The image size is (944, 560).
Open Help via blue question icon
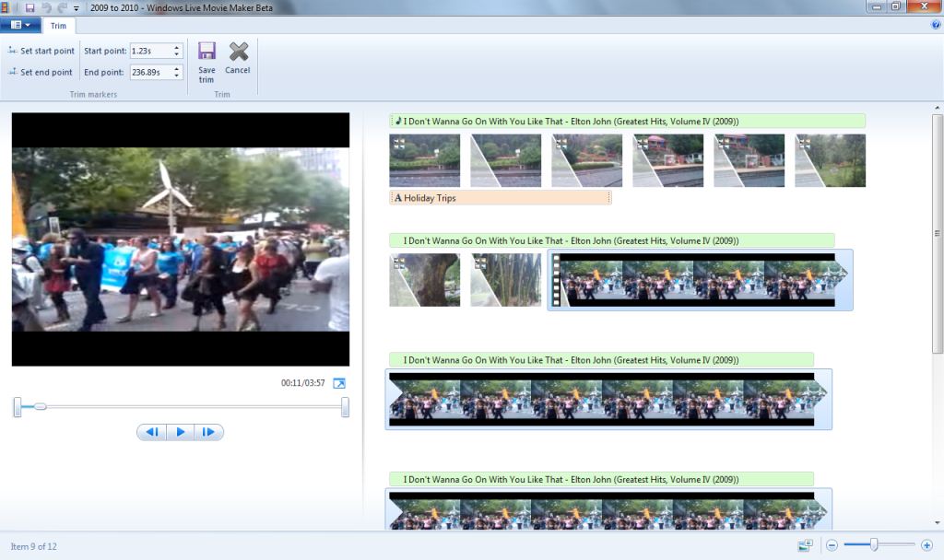point(936,25)
